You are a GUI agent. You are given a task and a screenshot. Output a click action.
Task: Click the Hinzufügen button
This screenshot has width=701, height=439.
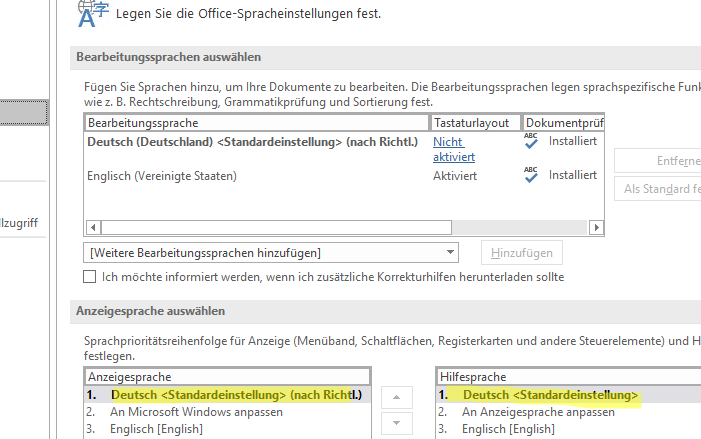point(521,252)
